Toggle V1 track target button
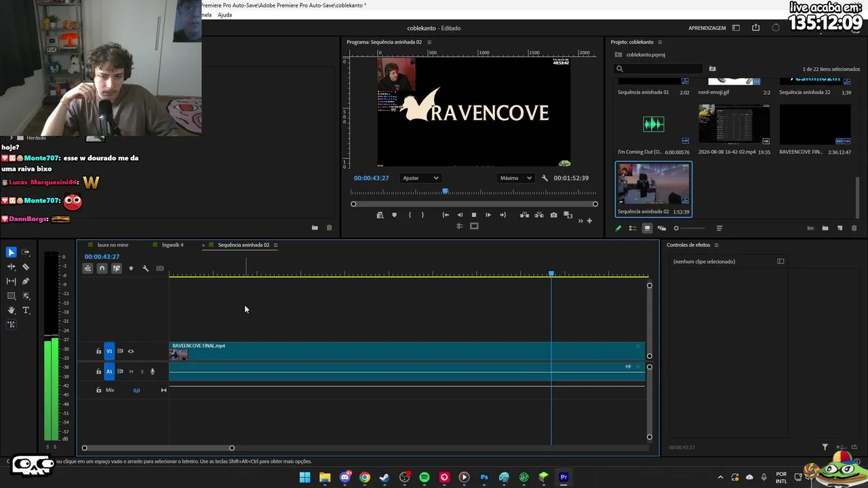 109,351
